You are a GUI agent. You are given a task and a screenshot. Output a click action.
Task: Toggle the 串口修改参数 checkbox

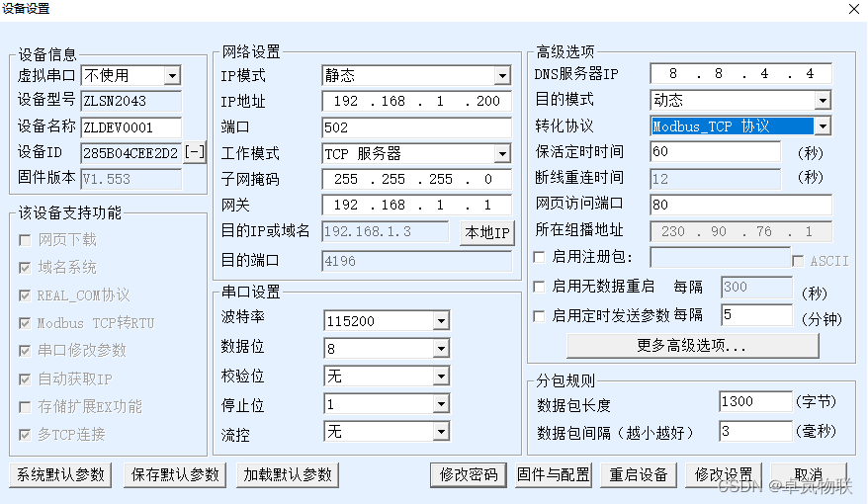[x=25, y=351]
